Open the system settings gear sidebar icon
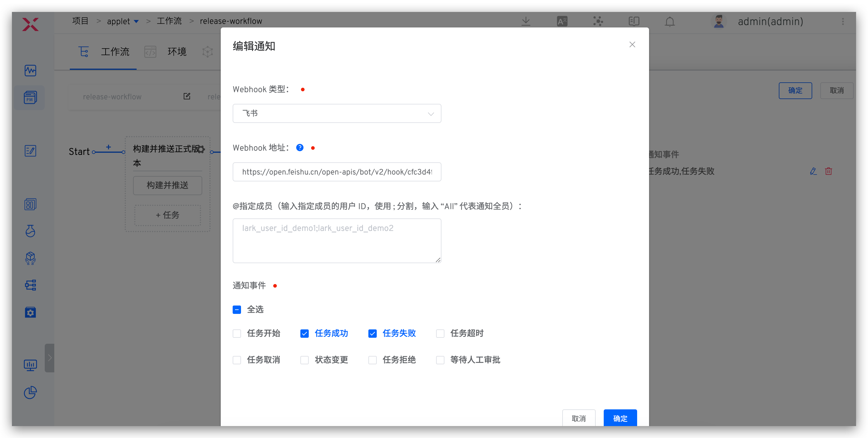This screenshot has height=438, width=868. point(30,312)
